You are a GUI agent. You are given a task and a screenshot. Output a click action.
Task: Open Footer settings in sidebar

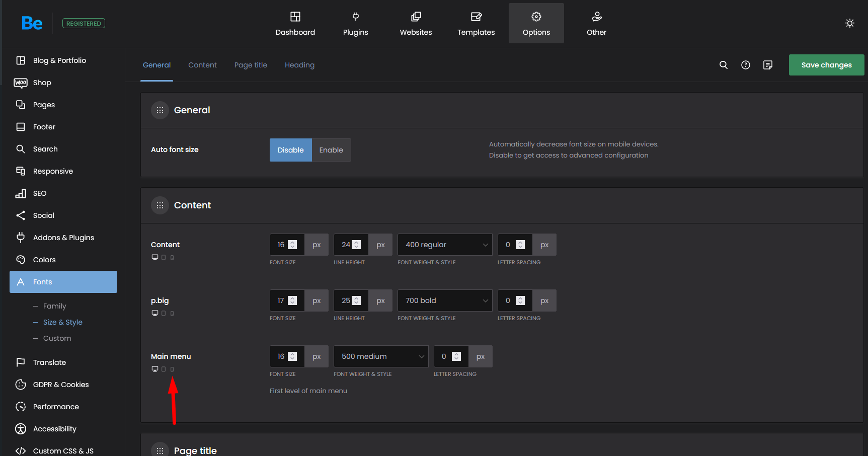point(63,127)
